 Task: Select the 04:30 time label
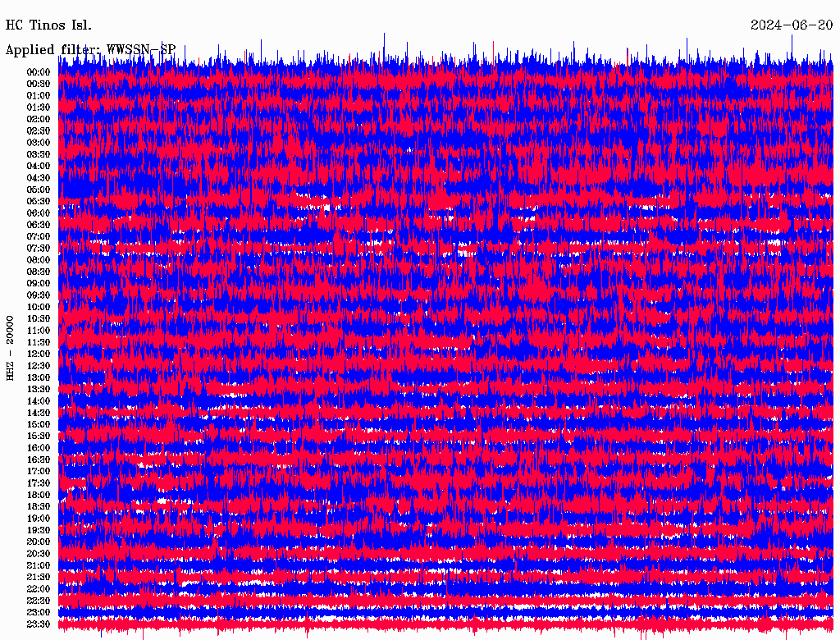(x=39, y=178)
